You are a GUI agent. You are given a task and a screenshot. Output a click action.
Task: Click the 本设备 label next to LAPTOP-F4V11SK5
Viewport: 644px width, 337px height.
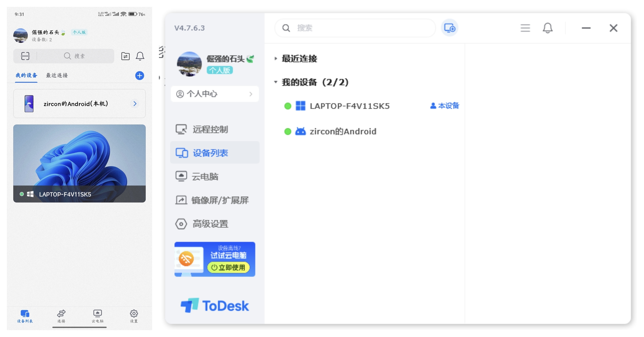pyautogui.click(x=445, y=106)
